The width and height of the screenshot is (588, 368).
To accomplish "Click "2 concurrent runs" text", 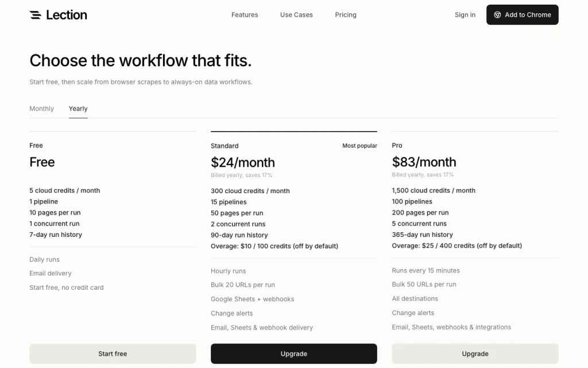I will [238, 224].
